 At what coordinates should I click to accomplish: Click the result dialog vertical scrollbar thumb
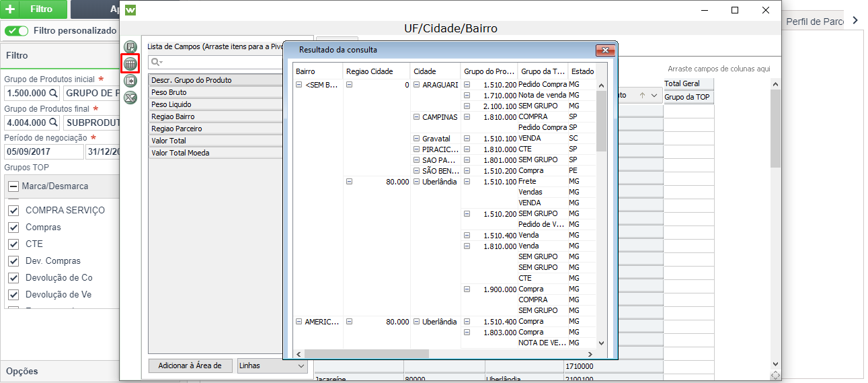[x=602, y=120]
